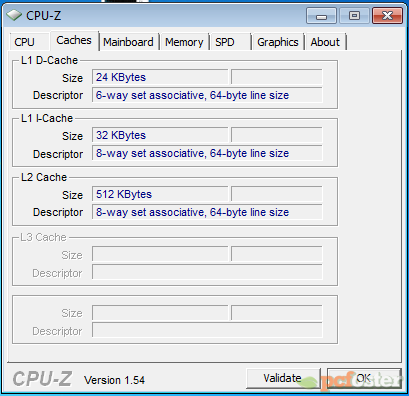Open the Memory tab
Screen dimensions: 409x396
point(184,42)
